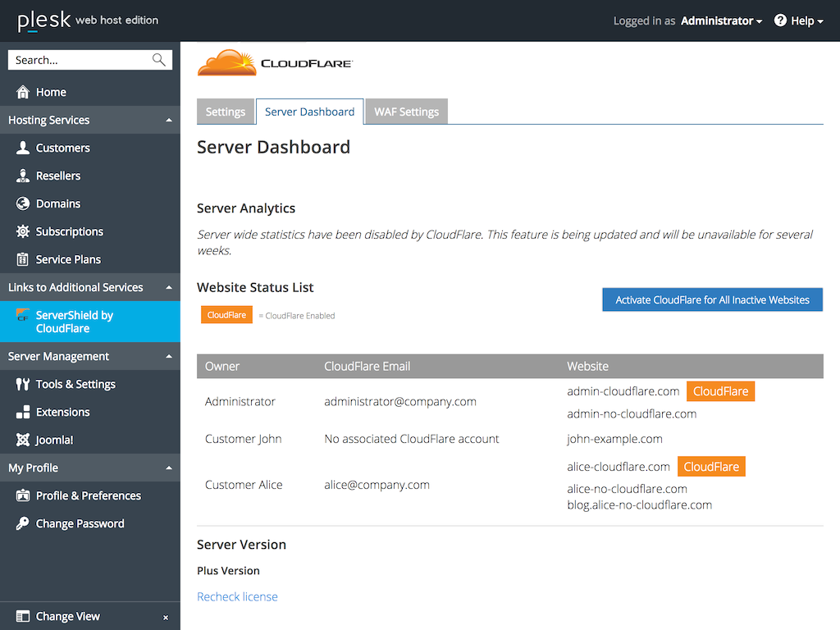
Task: Click the Plesk logo in header
Action: tap(44, 21)
